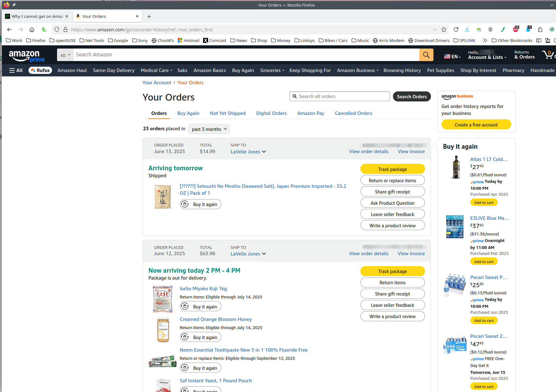Show more bookmarks chevron
Image resolution: width=556 pixels, height=392 pixels.
485,40
